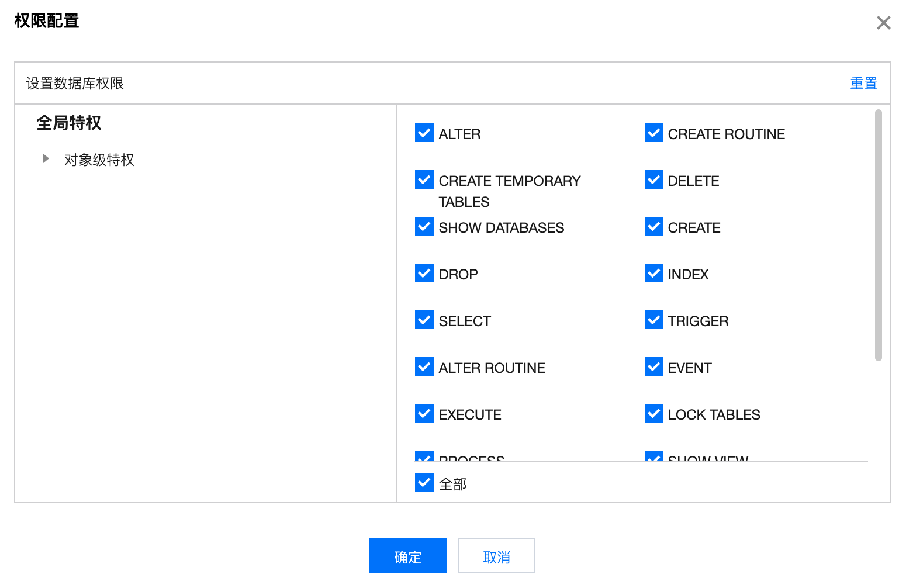Screen dimensions: 899x588
Task: Expand the 对象级特权 tree node
Action: pyautogui.click(x=46, y=158)
